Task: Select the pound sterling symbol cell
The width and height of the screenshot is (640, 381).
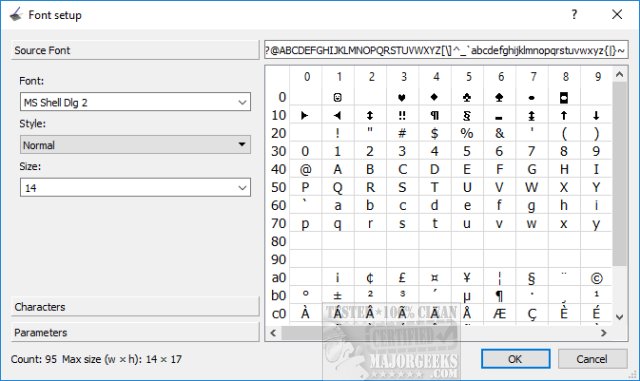Action: [402, 277]
